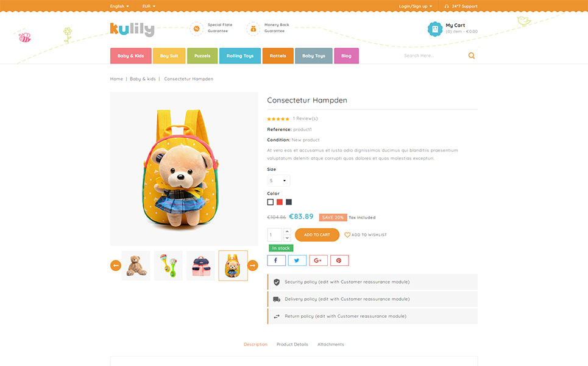The height and width of the screenshot is (366, 588).
Task: Pin product with Pinterest icon
Action: (339, 260)
